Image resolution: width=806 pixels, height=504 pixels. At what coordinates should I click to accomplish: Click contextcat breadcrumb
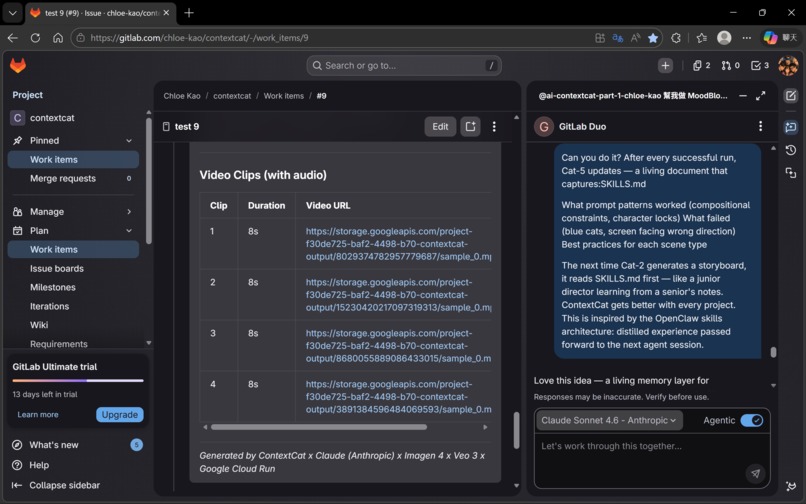(232, 96)
